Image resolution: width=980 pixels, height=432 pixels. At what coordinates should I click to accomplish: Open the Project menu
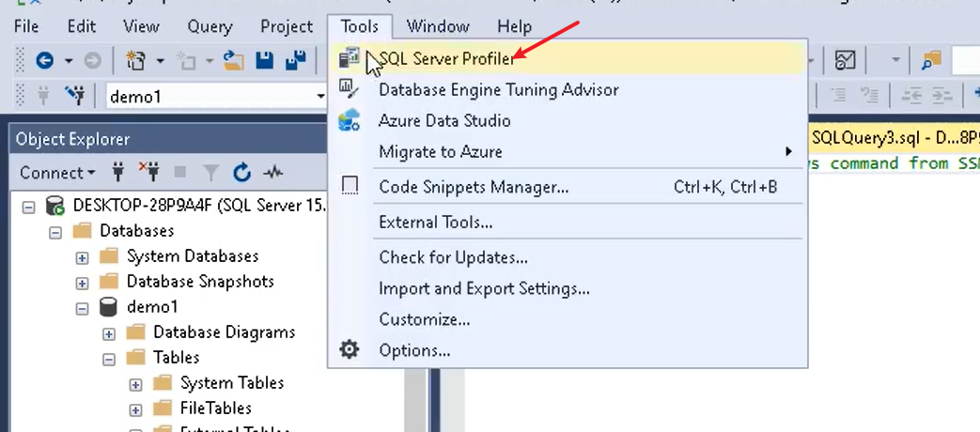point(287,27)
